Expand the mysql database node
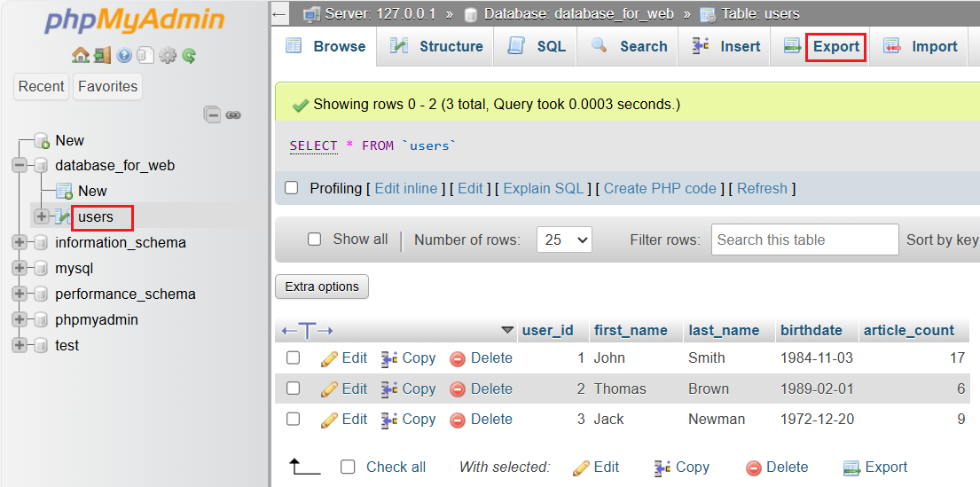Image resolution: width=980 pixels, height=487 pixels. point(20,268)
